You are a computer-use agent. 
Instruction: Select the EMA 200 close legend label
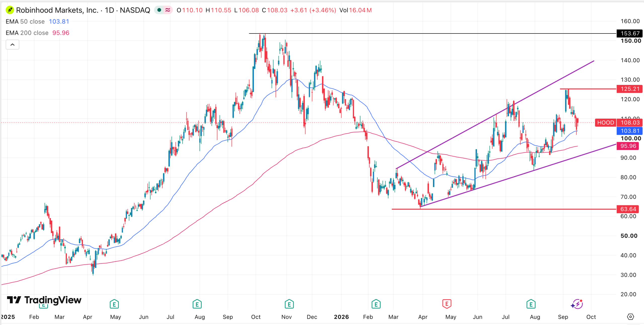tap(27, 33)
